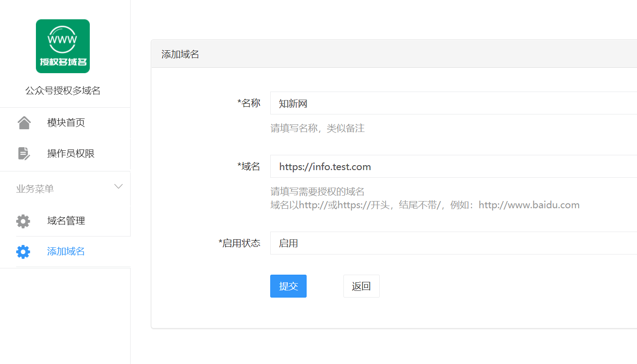Focus the 域名 input with https://info.test.com

tap(453, 167)
